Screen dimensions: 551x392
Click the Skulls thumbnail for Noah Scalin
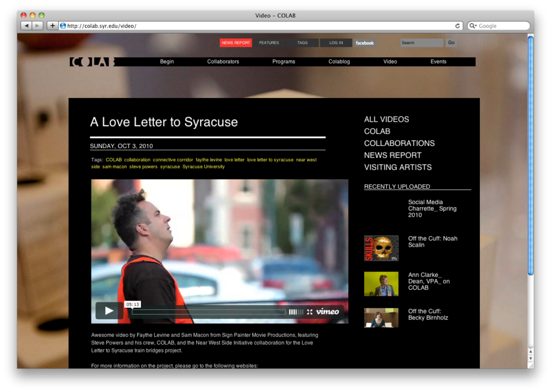(x=381, y=248)
